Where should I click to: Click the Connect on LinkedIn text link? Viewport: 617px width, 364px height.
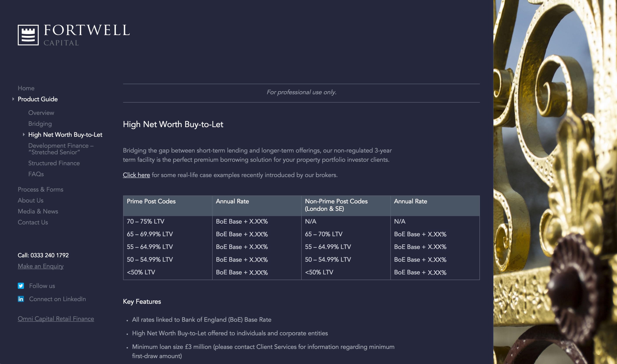point(57,299)
